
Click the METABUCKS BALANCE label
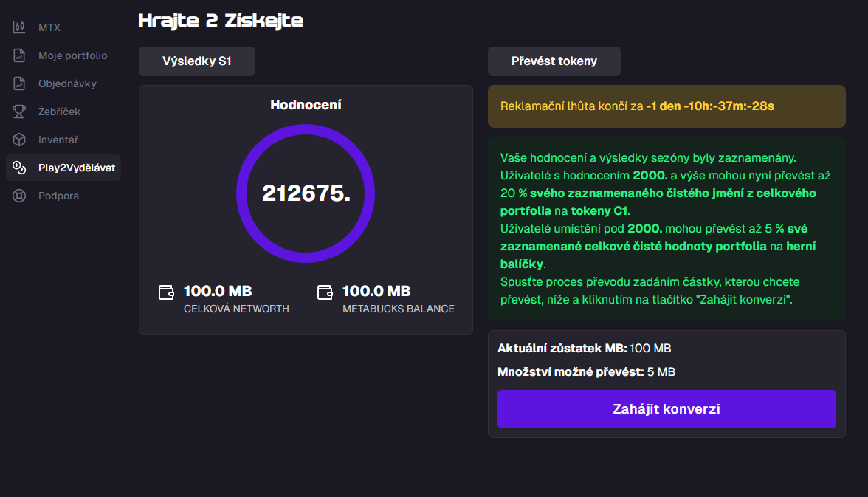click(399, 309)
